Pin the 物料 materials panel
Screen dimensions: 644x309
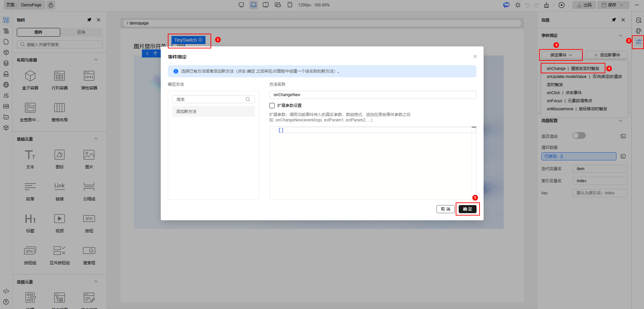pyautogui.click(x=89, y=20)
